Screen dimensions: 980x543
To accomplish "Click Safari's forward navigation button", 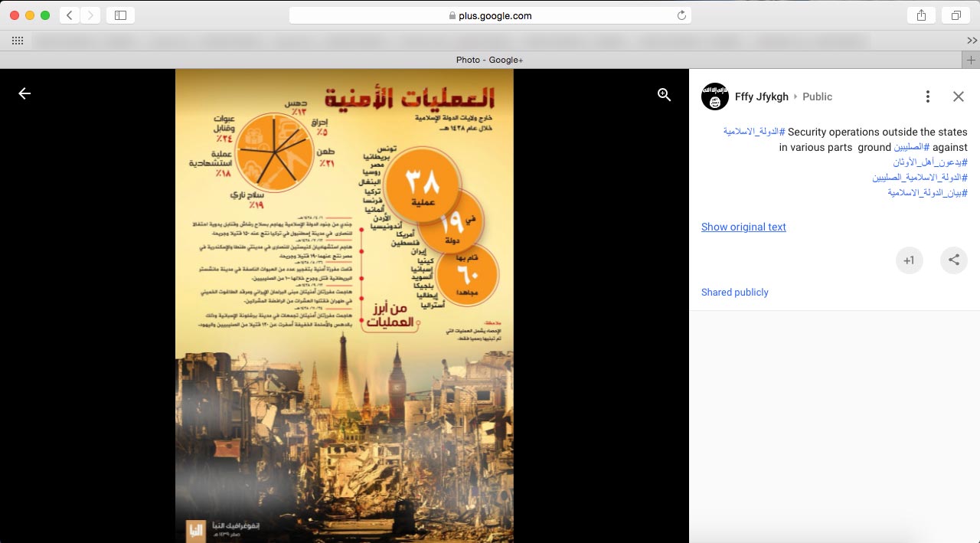I will tap(90, 15).
